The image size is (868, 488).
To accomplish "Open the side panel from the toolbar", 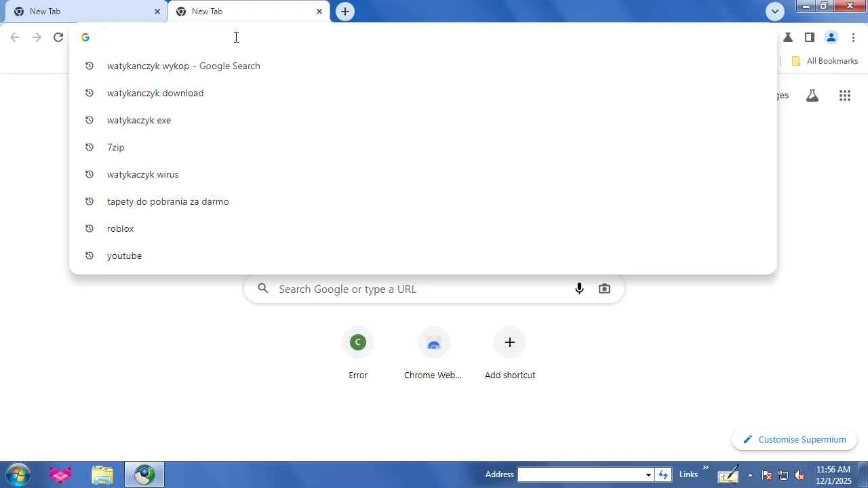I will 810,37.
